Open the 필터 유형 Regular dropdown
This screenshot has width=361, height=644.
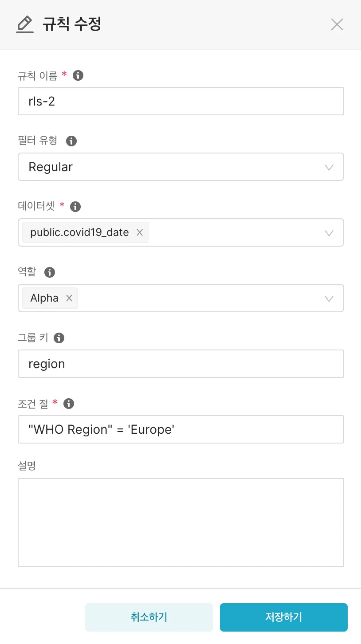click(180, 167)
